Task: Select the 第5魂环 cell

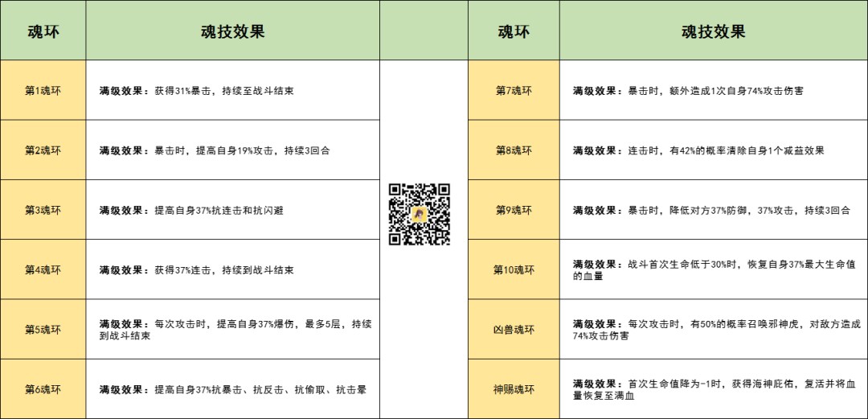Action: point(43,329)
